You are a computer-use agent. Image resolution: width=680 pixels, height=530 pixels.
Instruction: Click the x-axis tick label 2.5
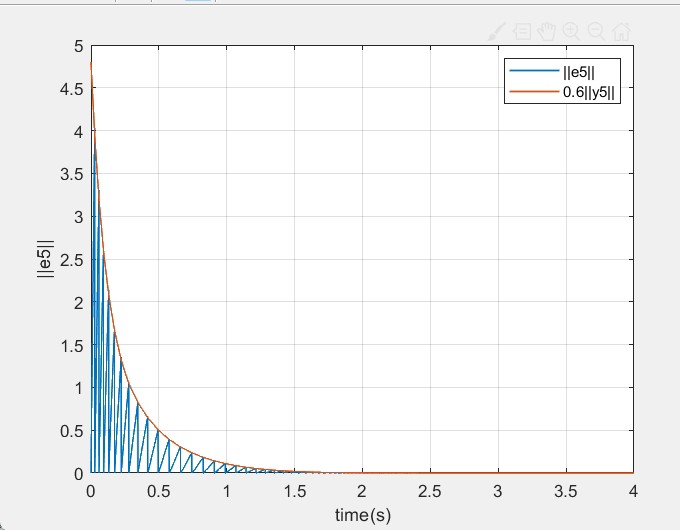tap(430, 491)
